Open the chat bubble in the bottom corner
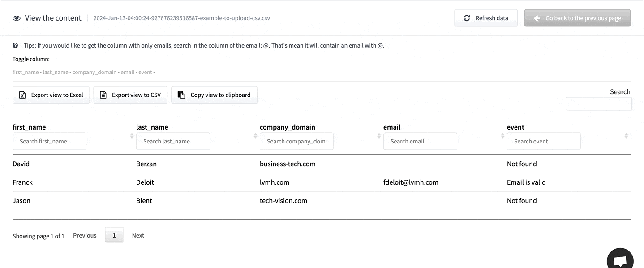 tap(620, 260)
